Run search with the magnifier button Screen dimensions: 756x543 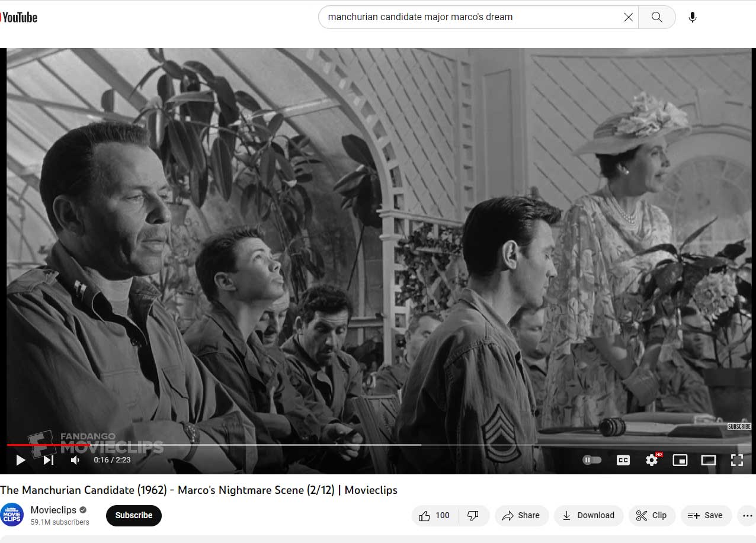pos(656,17)
